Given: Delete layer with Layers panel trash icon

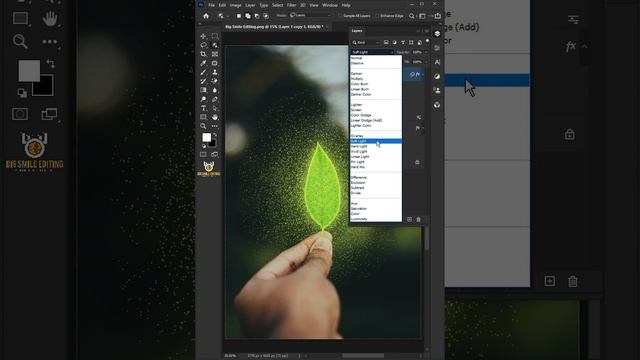Looking at the screenshot, I should [418, 220].
